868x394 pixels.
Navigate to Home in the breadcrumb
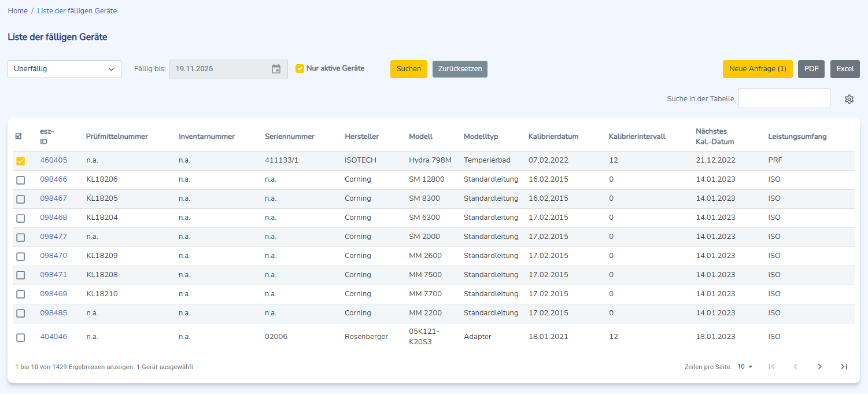click(x=17, y=11)
